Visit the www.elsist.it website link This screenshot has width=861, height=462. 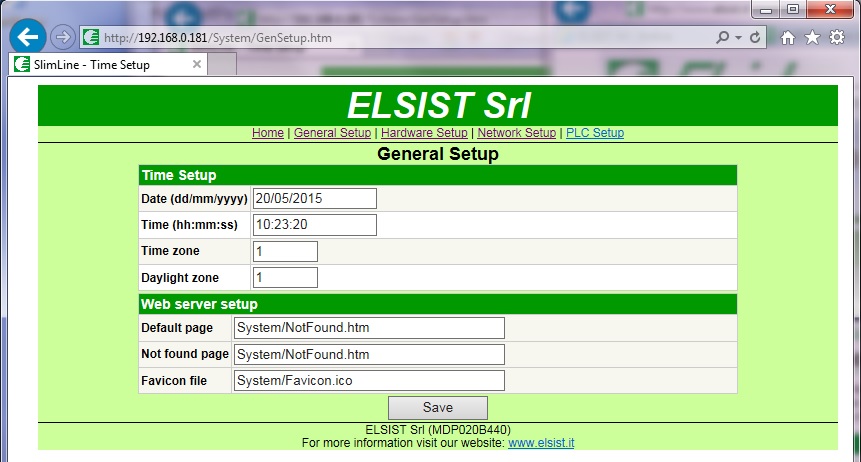click(x=541, y=443)
